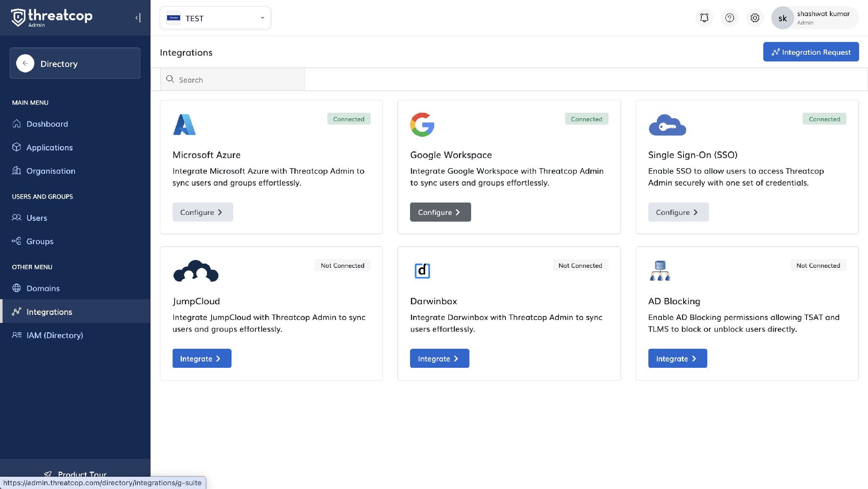Click the JumpCloud logo icon
The height and width of the screenshot is (489, 868).
click(x=196, y=271)
